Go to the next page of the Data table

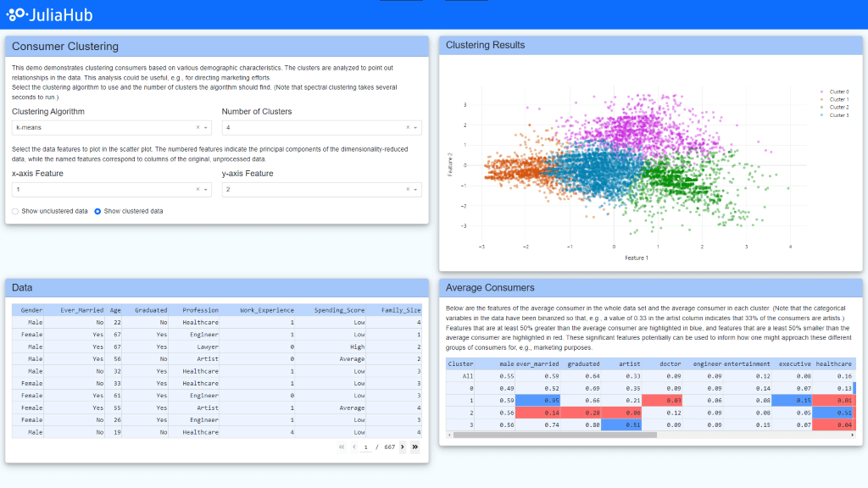coord(403,446)
